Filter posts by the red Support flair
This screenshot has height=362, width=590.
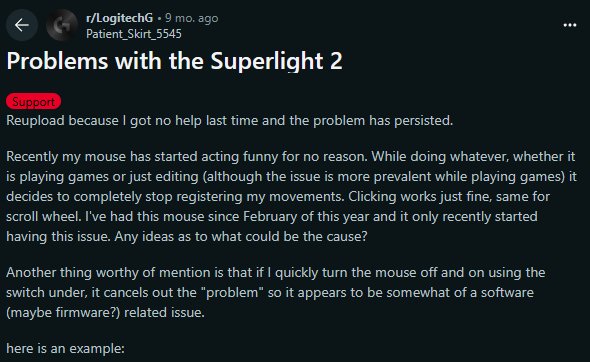(33, 102)
